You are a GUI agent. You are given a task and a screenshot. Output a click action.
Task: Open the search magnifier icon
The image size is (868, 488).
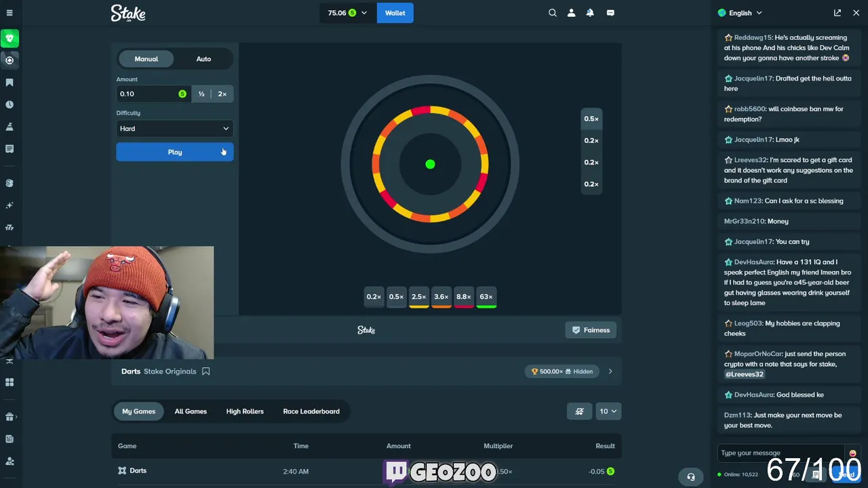point(553,13)
